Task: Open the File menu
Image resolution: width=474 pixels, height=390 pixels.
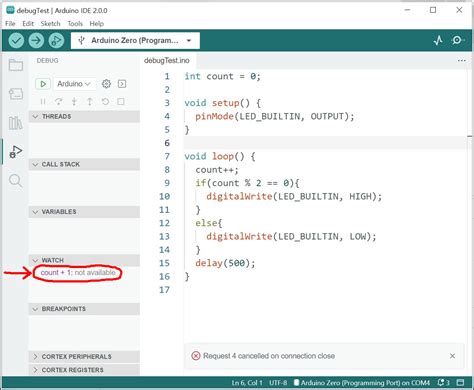Action: tap(10, 24)
